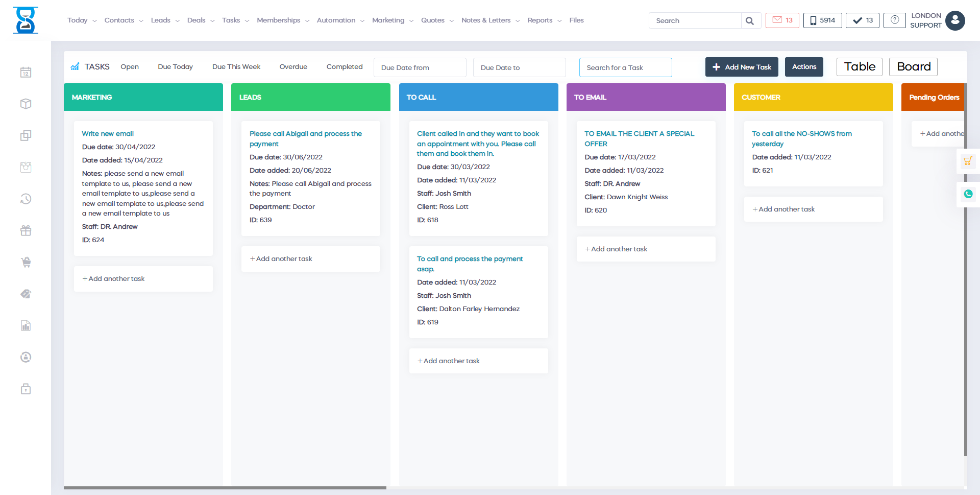Click the gift box sidebar icon
The width and height of the screenshot is (980, 495).
26,231
